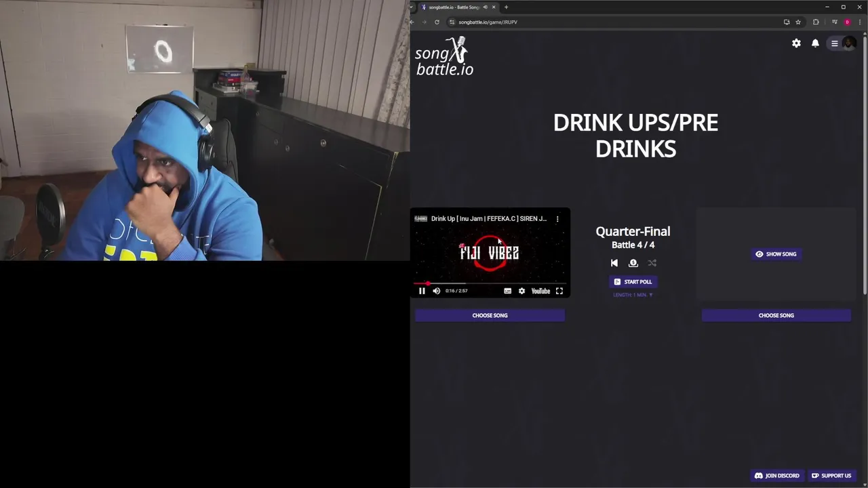Image resolution: width=868 pixels, height=488 pixels.
Task: Toggle YouTube subtitles/captions
Action: point(507,291)
